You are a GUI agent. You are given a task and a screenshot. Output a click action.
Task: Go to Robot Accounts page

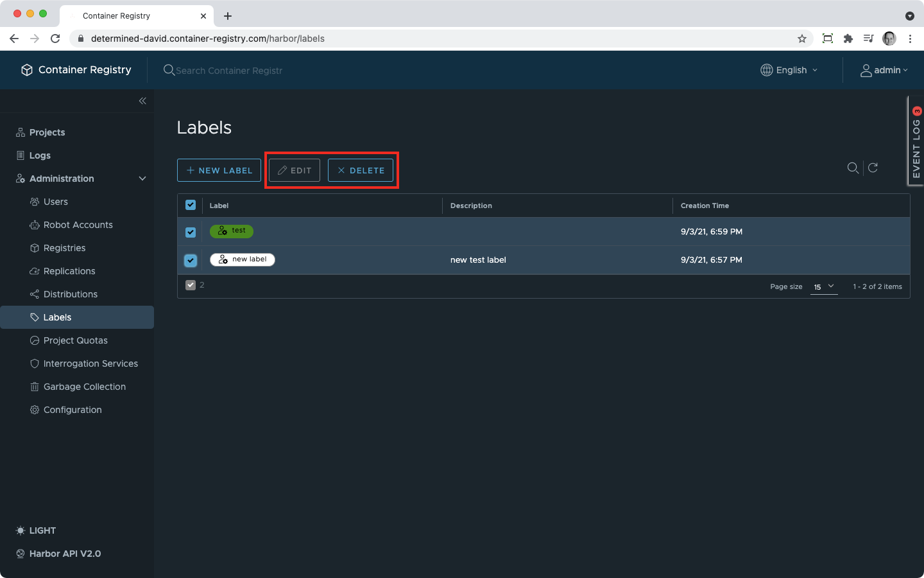(x=78, y=225)
